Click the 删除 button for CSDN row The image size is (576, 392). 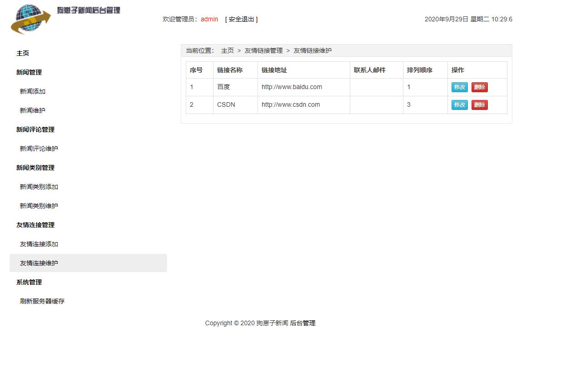(479, 104)
